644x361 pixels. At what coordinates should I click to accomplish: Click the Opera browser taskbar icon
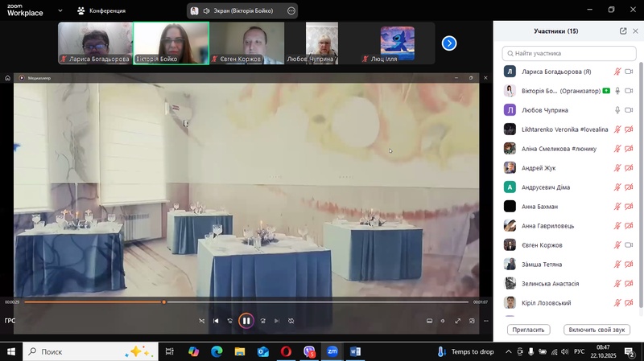tap(286, 352)
